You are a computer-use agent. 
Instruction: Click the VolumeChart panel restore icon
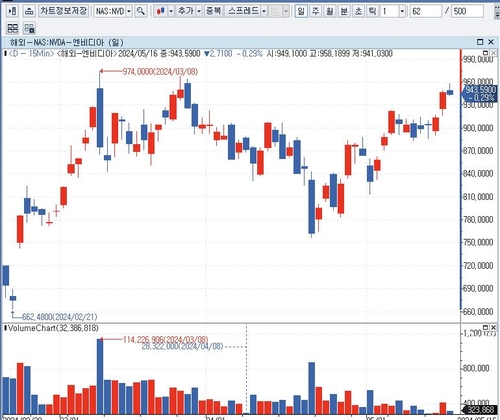point(486,327)
